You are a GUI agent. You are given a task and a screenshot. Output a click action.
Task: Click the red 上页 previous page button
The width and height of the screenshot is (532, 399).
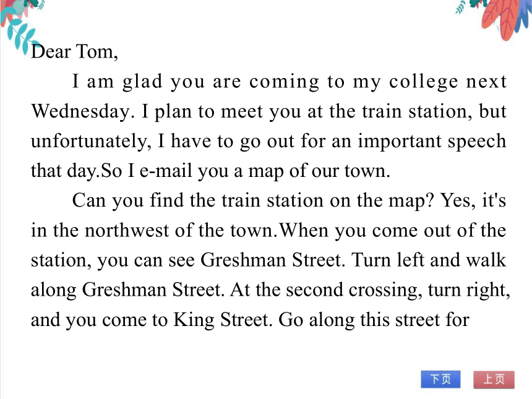[494, 379]
